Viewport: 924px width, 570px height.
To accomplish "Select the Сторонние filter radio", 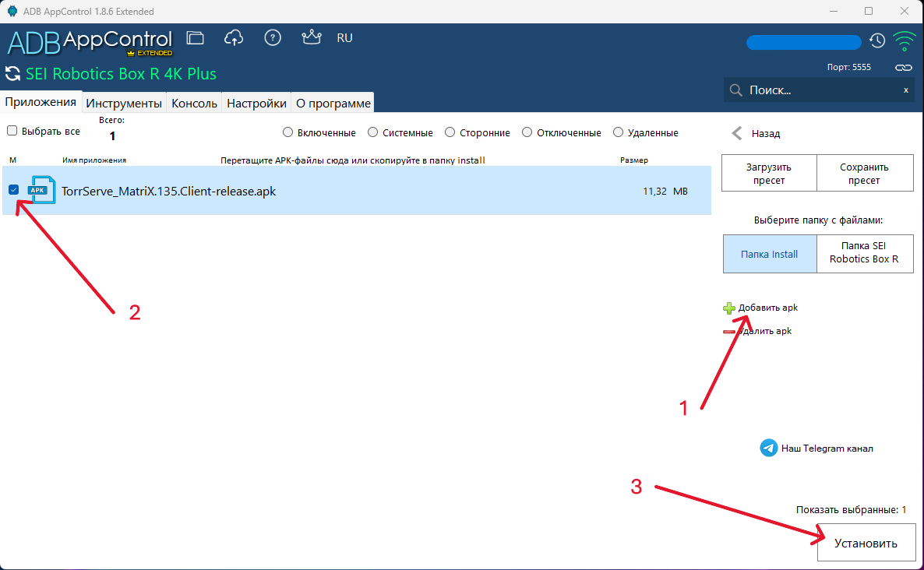I will [x=450, y=132].
